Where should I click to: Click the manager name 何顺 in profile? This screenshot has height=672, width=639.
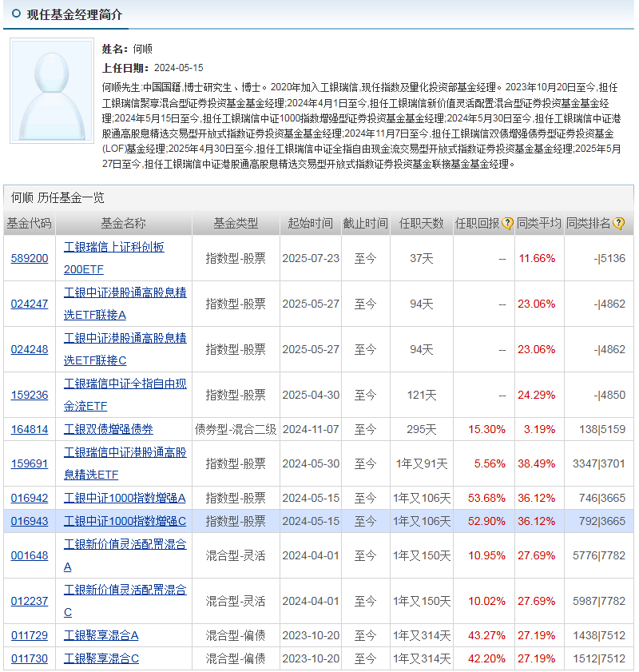pyautogui.click(x=143, y=49)
